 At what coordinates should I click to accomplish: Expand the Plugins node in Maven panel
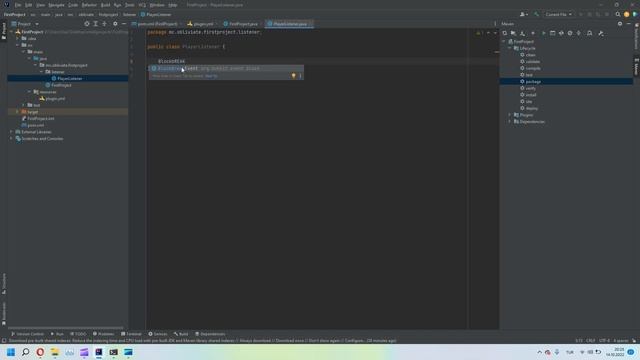[x=510, y=115]
